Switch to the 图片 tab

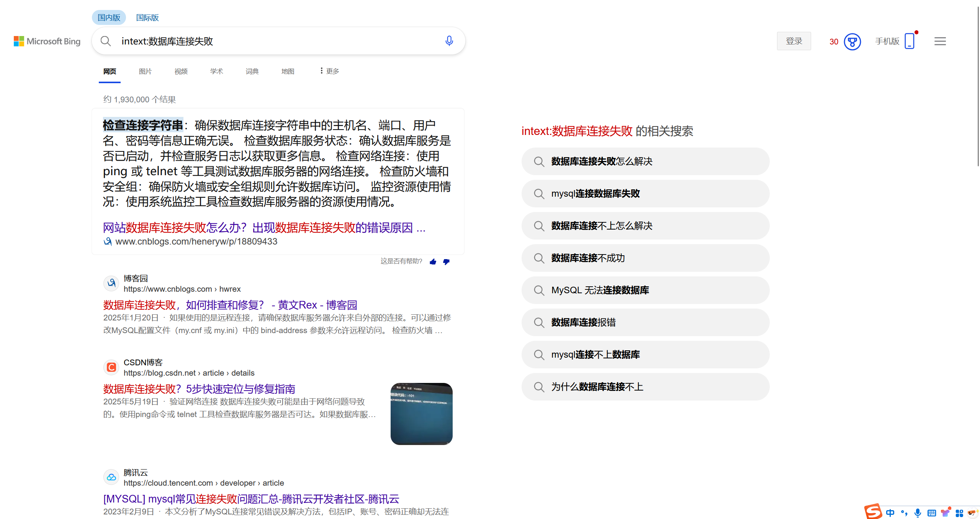145,71
